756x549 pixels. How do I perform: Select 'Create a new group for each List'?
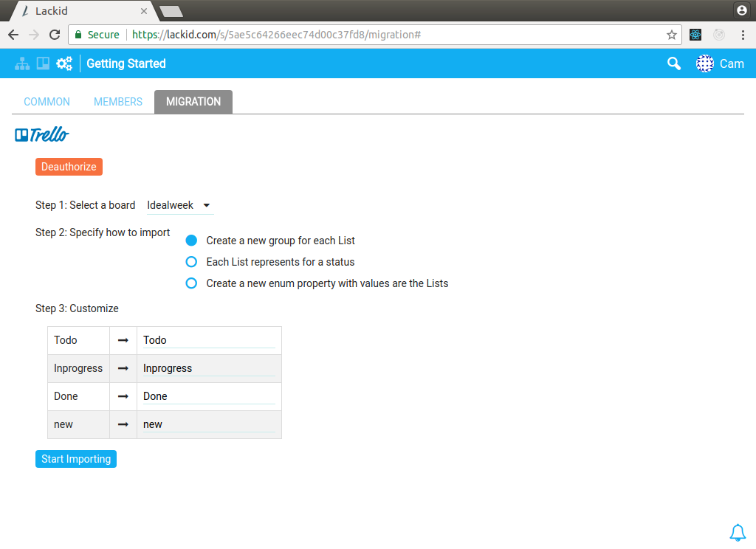(191, 241)
